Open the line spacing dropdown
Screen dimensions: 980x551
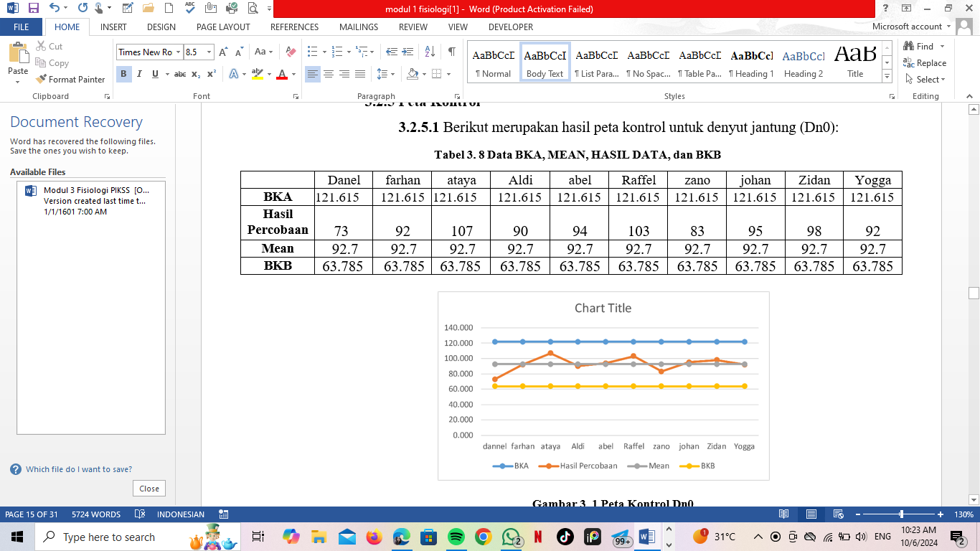pos(386,74)
